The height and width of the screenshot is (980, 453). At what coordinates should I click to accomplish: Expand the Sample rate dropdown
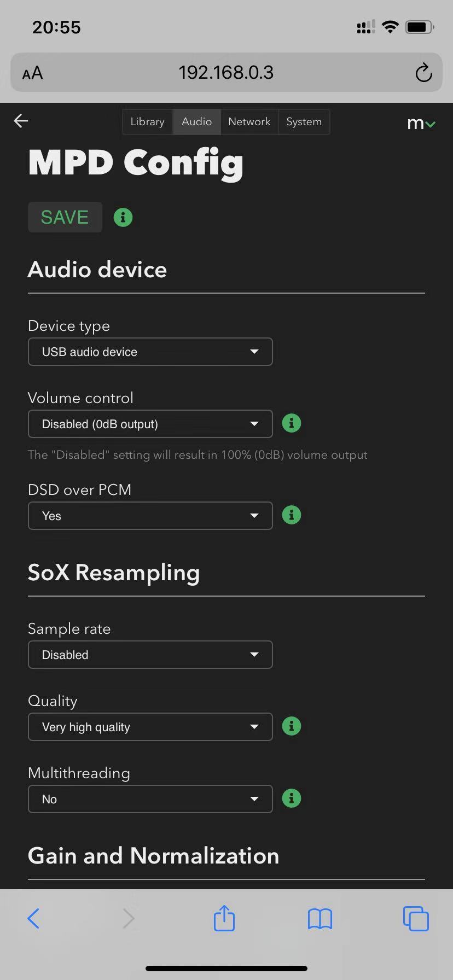(x=150, y=655)
